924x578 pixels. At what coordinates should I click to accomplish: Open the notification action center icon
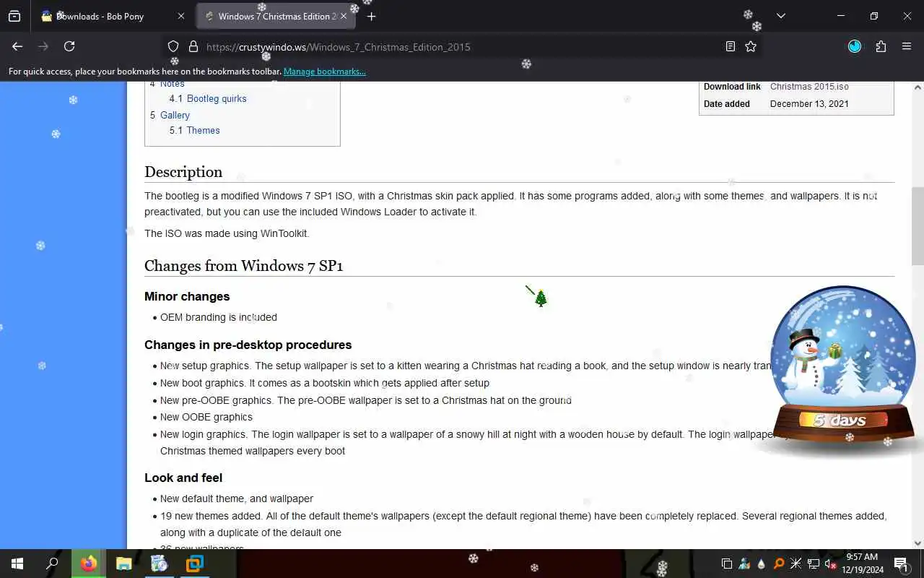pos(901,564)
